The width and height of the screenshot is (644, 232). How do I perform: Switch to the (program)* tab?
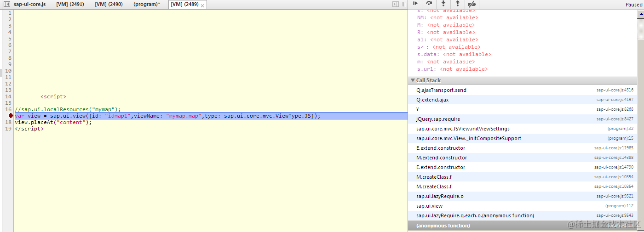pyautogui.click(x=147, y=4)
